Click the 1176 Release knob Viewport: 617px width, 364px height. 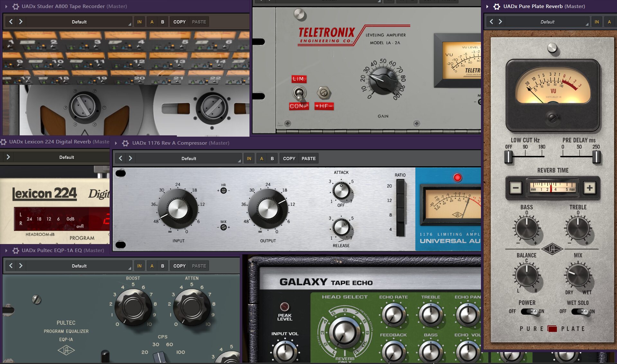(x=341, y=228)
